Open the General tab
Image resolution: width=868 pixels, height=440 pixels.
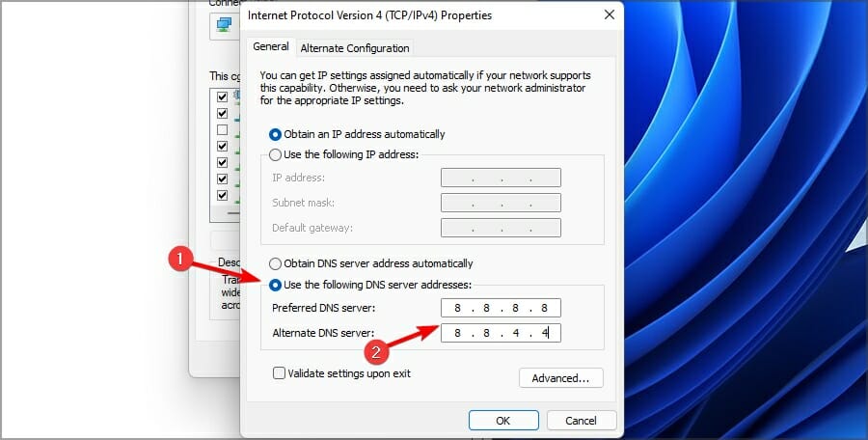[271, 46]
